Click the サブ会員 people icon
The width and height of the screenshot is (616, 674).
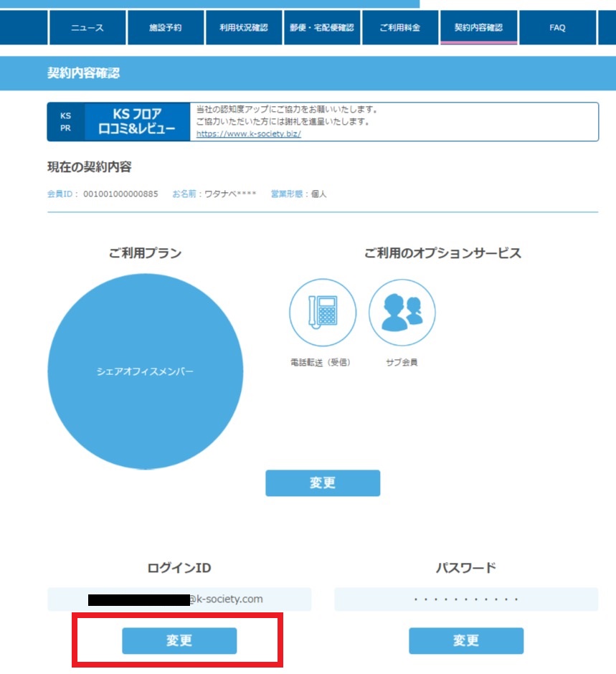click(x=402, y=312)
